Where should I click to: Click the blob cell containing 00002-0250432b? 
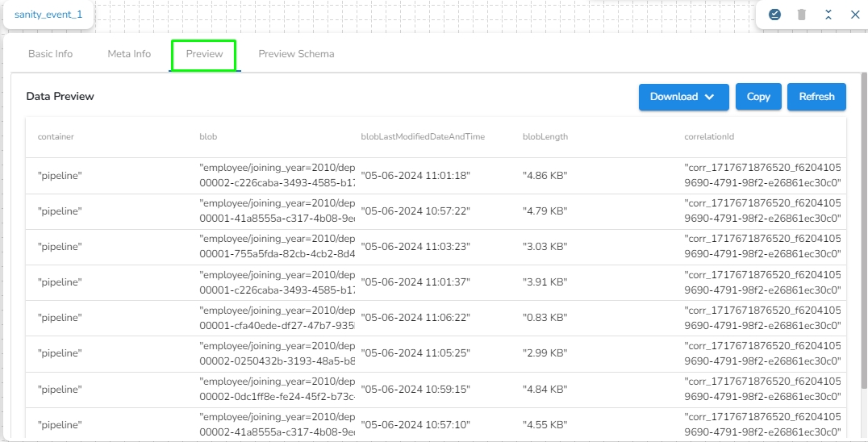[x=277, y=353]
